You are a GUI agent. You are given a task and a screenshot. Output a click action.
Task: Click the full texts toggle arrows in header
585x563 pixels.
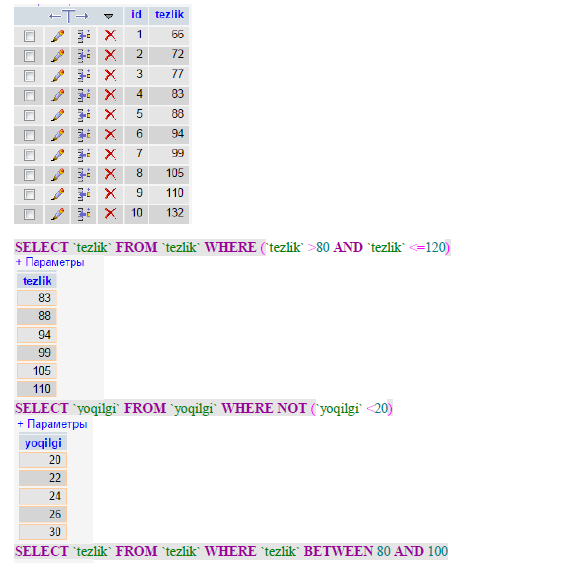click(69, 16)
